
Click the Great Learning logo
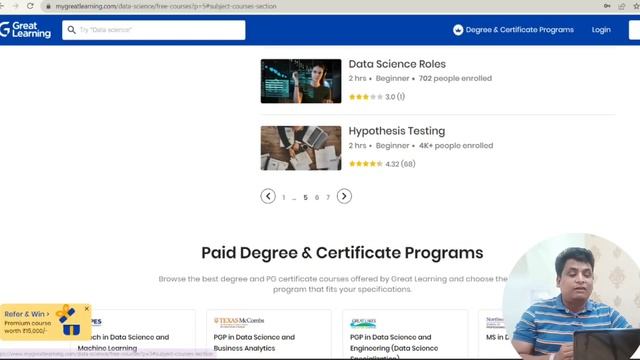pos(25,30)
